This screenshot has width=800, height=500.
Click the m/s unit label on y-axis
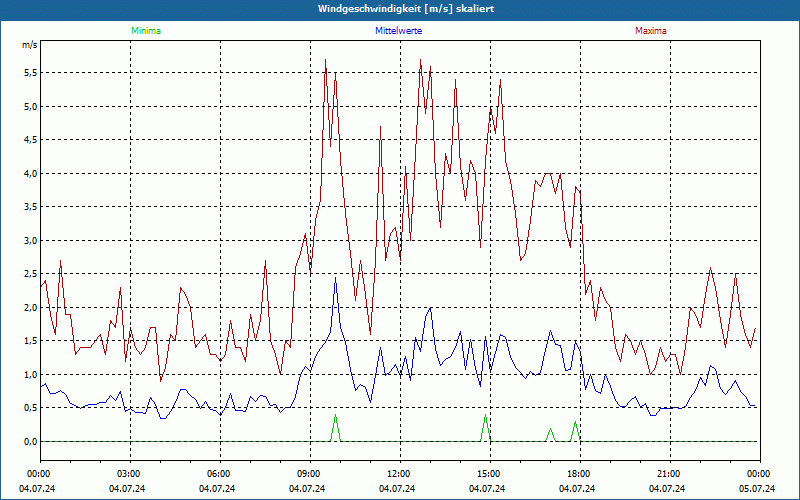click(30, 45)
